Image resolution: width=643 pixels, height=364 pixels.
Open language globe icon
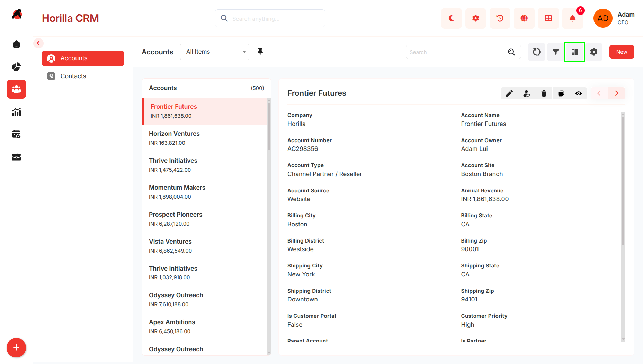click(524, 18)
